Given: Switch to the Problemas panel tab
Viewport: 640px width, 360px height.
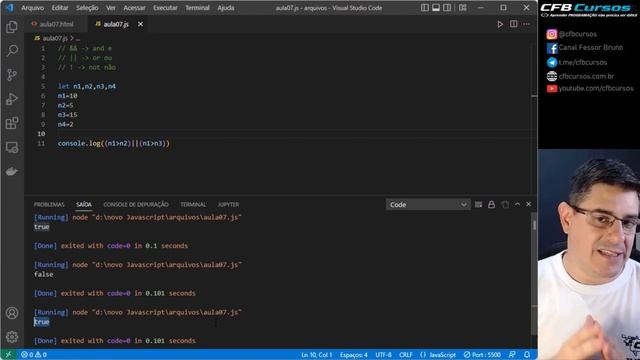Looking at the screenshot, I should tap(49, 204).
